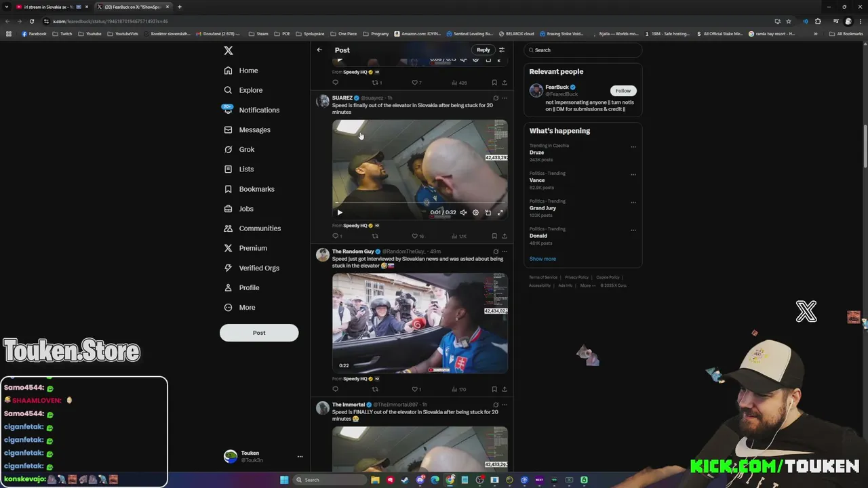Open the Vance trending topic

(537, 180)
